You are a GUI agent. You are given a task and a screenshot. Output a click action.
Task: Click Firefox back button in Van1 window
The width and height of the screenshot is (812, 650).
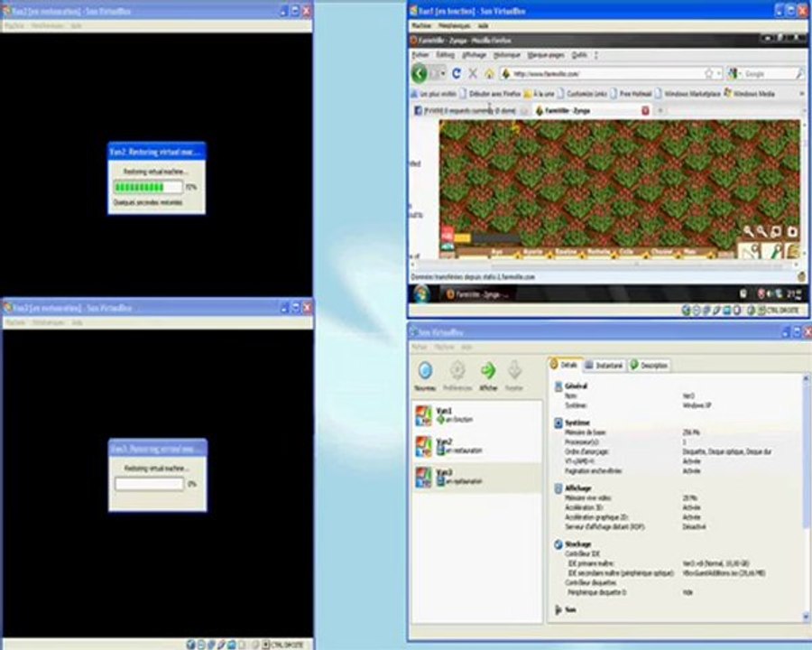click(x=420, y=74)
